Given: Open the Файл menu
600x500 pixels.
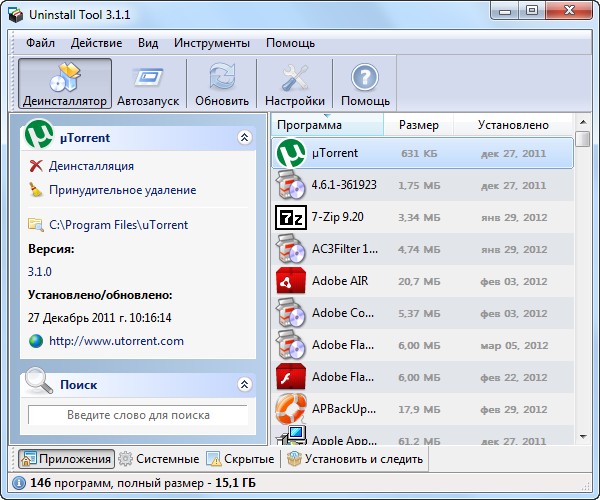Looking at the screenshot, I should [x=41, y=43].
